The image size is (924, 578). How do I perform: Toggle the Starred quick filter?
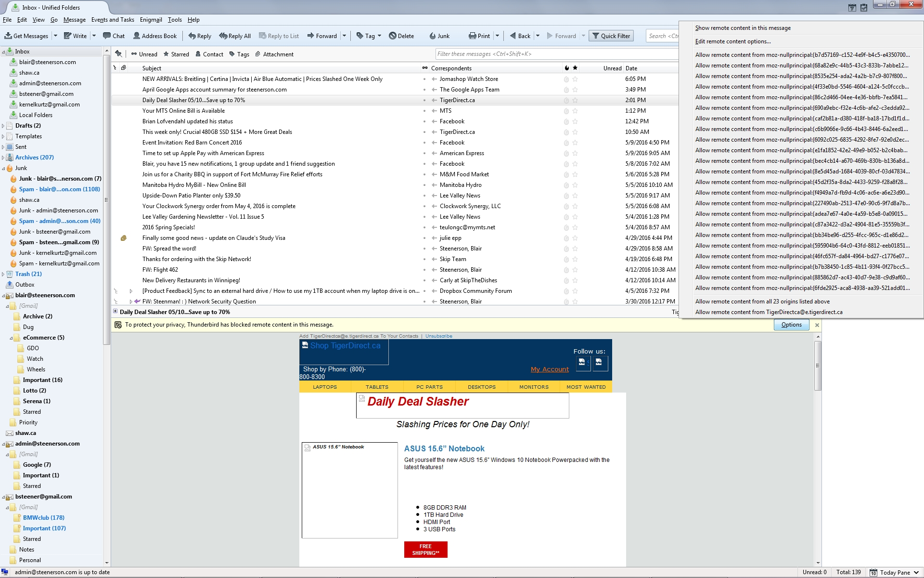pos(176,54)
